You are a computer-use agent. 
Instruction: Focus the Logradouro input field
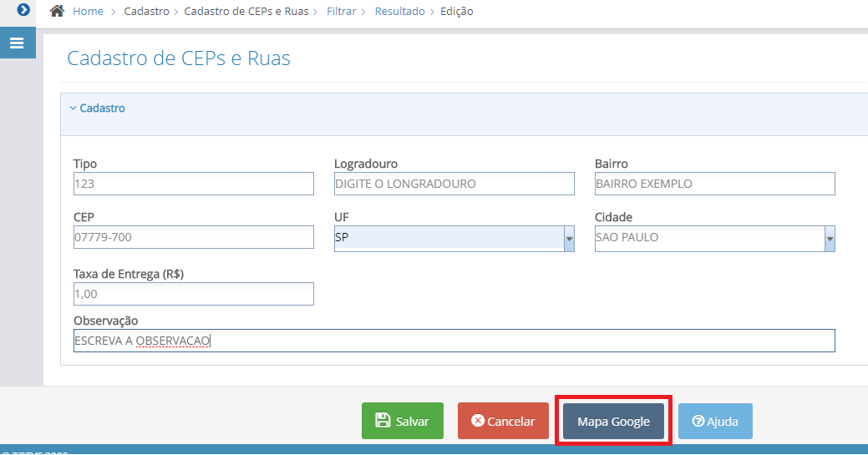pos(454,184)
